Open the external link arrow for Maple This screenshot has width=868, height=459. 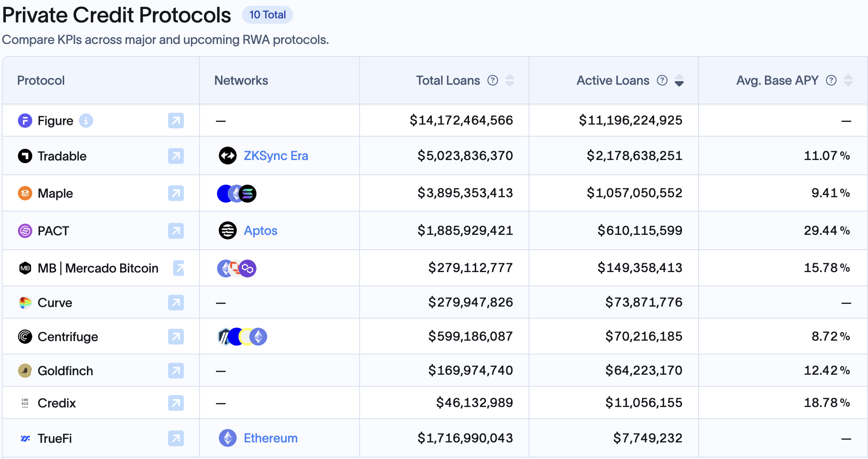tap(176, 193)
